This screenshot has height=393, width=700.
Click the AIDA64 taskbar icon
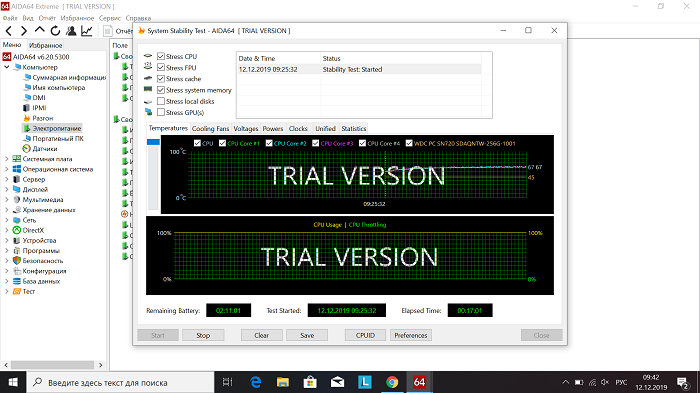point(419,382)
